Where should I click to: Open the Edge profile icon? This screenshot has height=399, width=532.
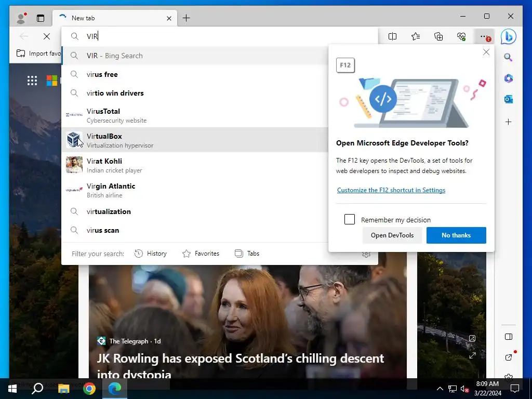22,18
